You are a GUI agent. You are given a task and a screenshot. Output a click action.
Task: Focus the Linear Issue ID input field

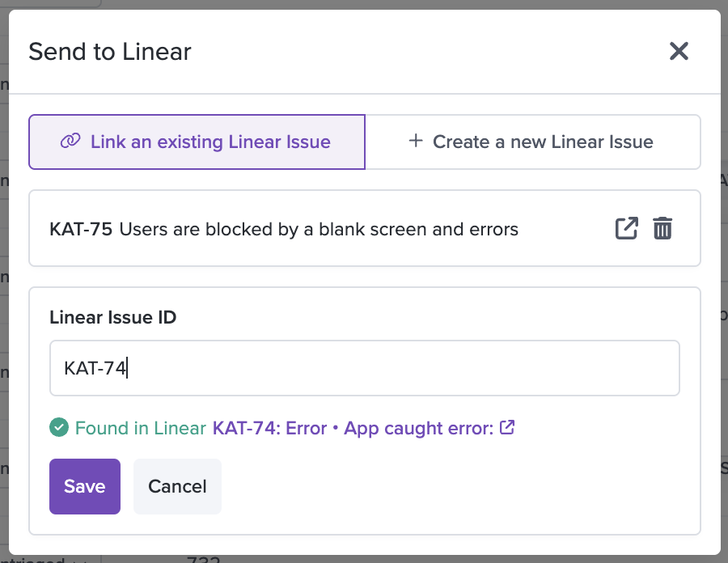point(365,368)
